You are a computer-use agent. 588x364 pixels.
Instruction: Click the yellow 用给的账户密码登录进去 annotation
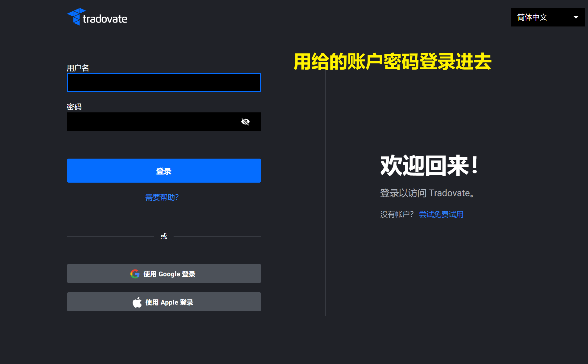pos(392,62)
